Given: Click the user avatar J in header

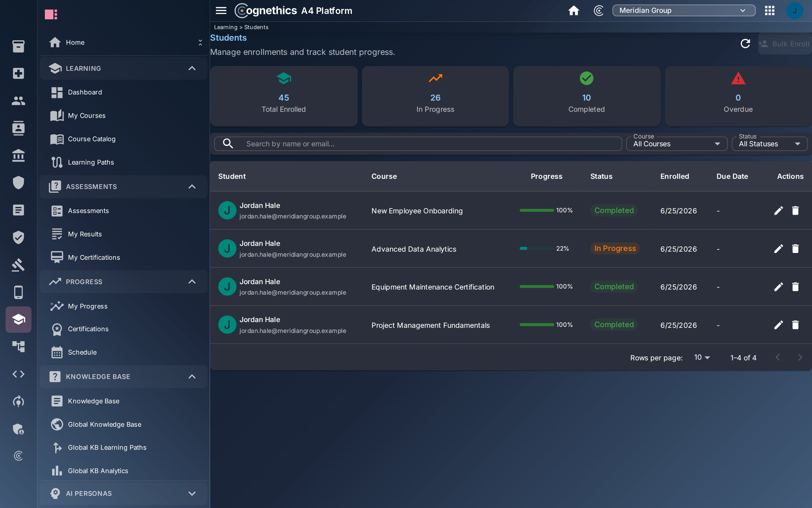Looking at the screenshot, I should pyautogui.click(x=794, y=10).
